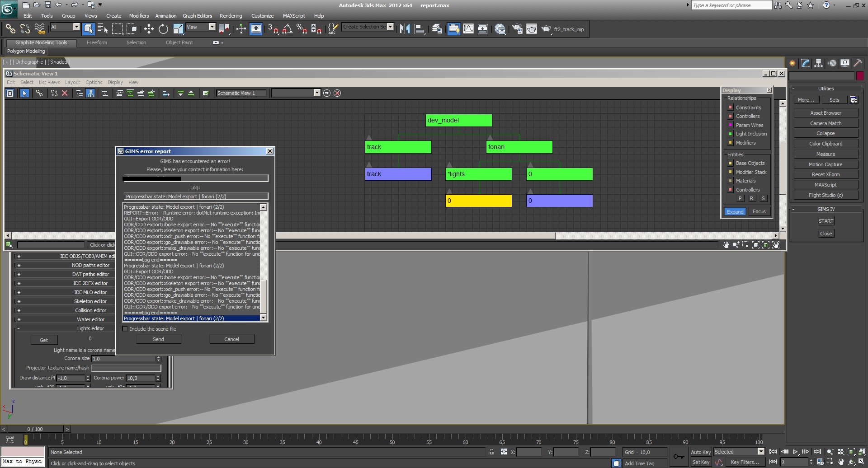868x468 pixels.
Task: Click the Select by Name icon
Action: 103,29
